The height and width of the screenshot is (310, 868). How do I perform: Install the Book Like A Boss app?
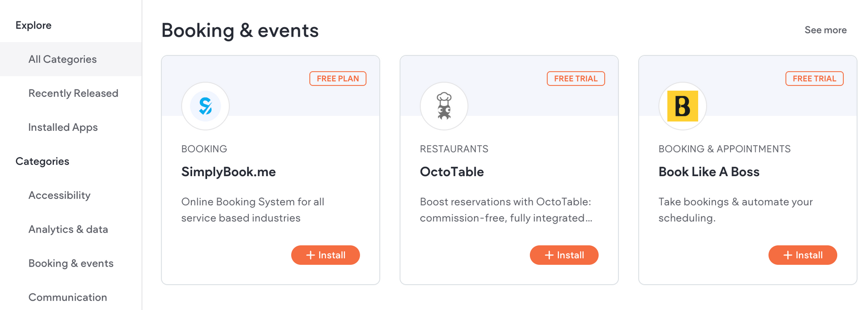point(803,255)
